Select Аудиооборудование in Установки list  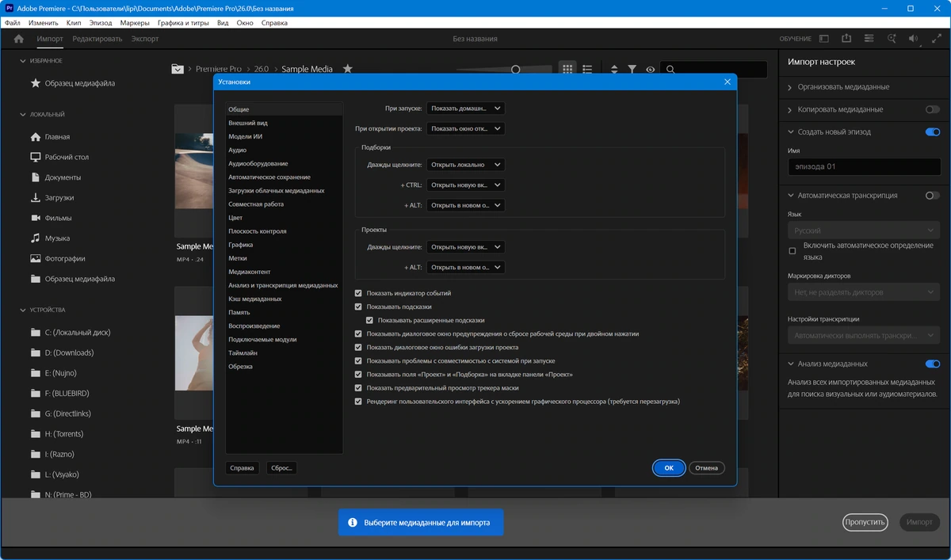pyautogui.click(x=258, y=163)
